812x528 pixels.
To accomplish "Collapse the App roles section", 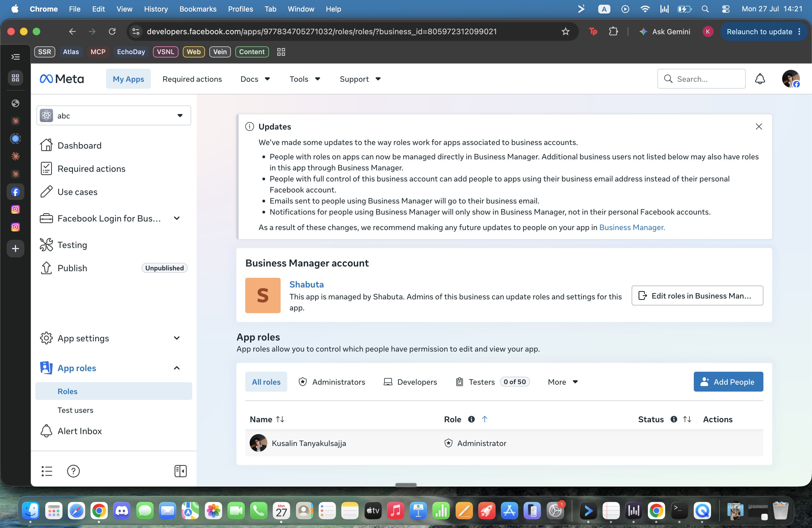I will [176, 368].
